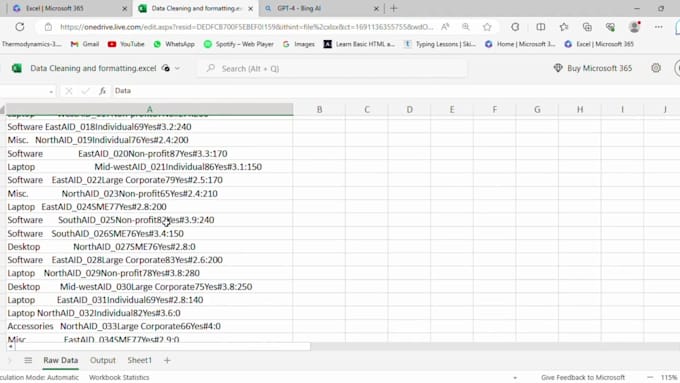680x383 pixels.
Task: Click Give Feedback to Microsoft link
Action: click(583, 377)
